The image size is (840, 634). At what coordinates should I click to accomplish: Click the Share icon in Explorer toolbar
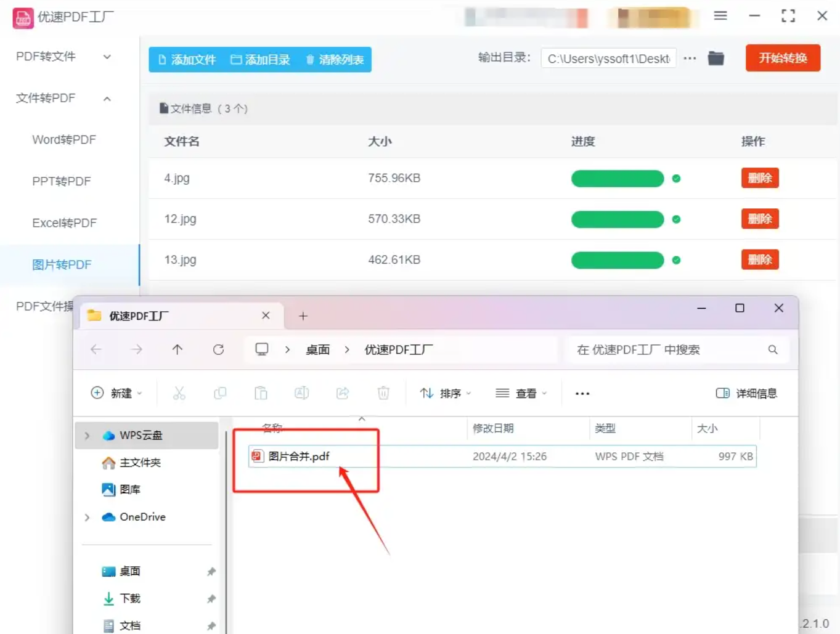click(x=343, y=393)
